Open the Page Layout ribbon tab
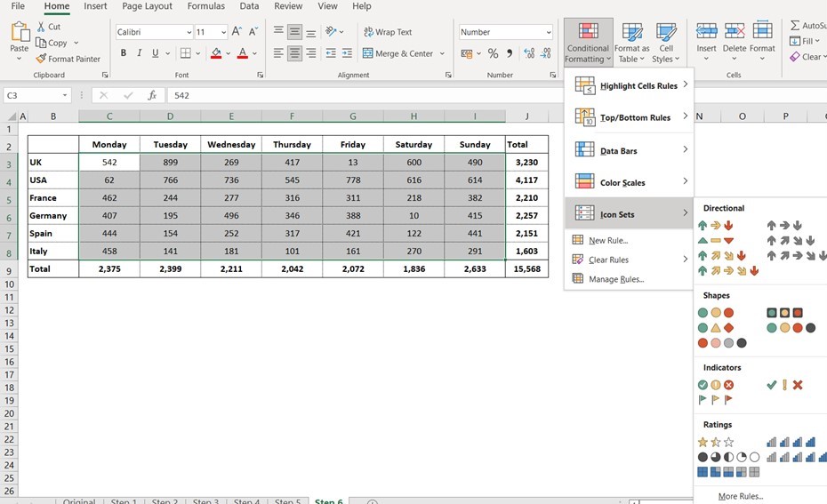Viewport: 827px width, 504px height. [x=147, y=6]
